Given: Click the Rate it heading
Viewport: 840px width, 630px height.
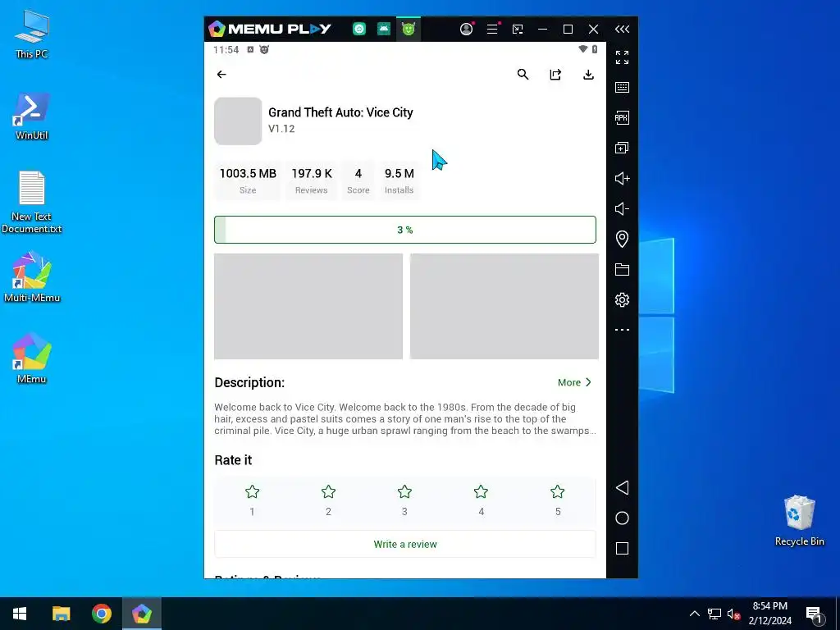Looking at the screenshot, I should point(233,460).
